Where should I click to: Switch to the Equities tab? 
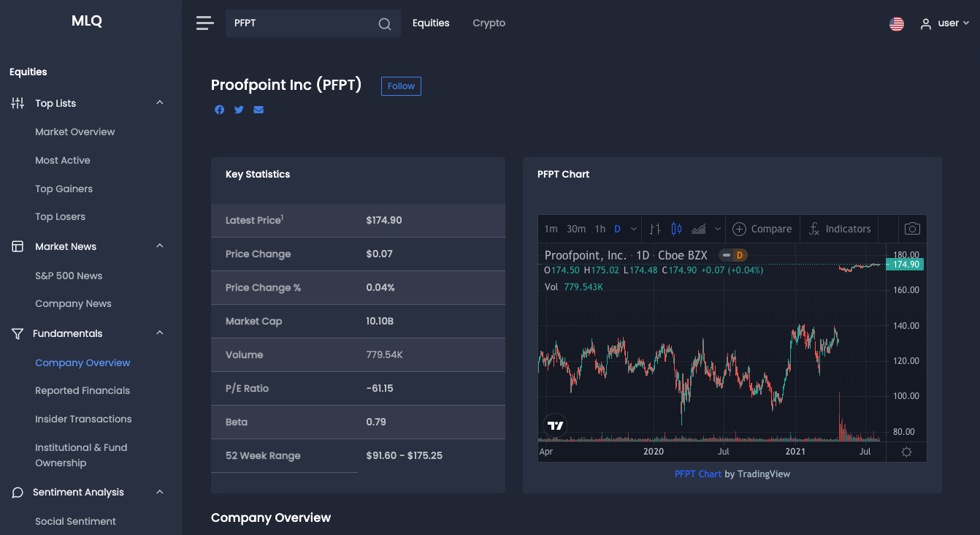point(431,23)
